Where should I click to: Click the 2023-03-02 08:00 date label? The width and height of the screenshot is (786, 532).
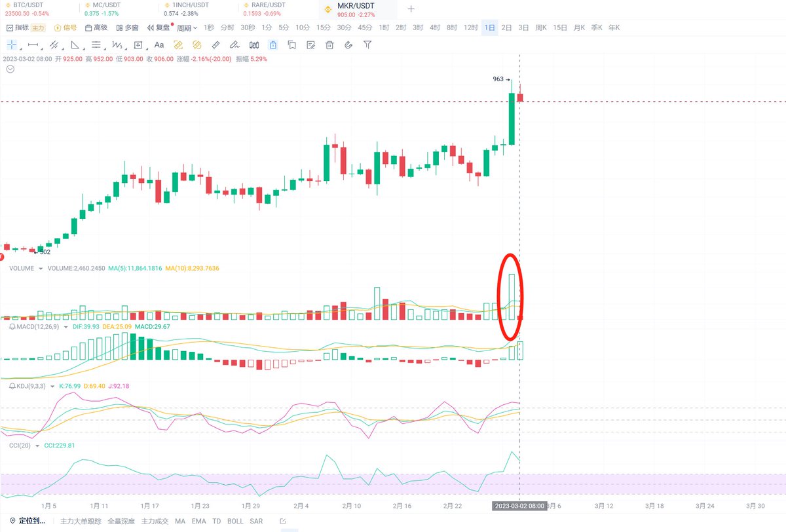pos(519,506)
